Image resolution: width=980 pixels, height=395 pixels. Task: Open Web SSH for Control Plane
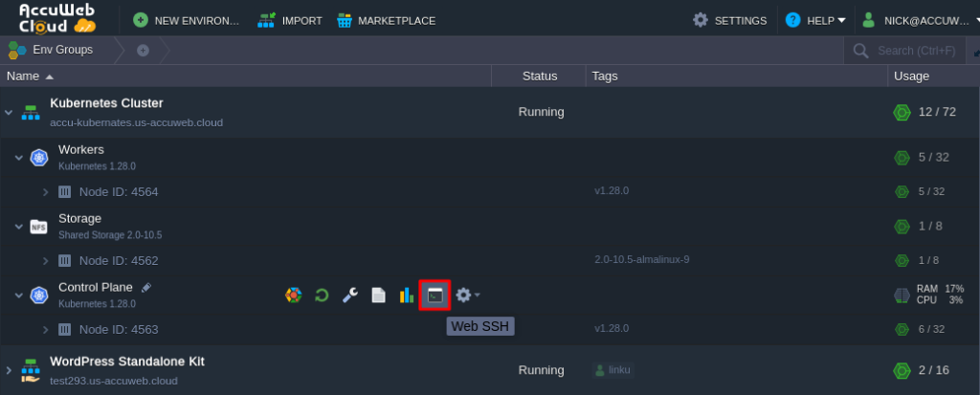click(x=435, y=296)
